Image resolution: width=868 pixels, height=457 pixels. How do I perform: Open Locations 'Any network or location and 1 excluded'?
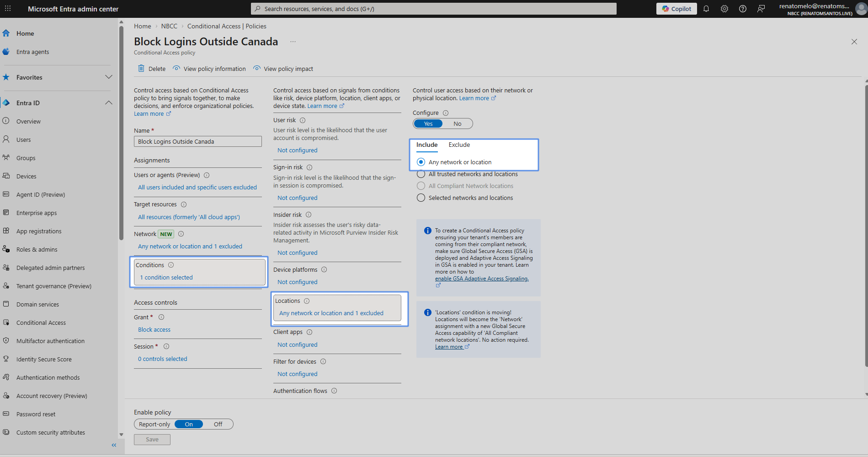pyautogui.click(x=331, y=313)
